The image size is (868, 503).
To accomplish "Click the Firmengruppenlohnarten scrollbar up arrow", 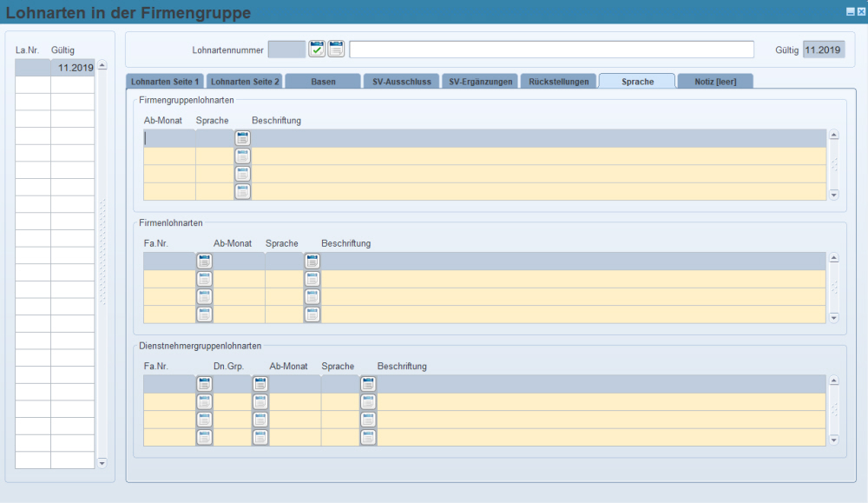I will (833, 135).
